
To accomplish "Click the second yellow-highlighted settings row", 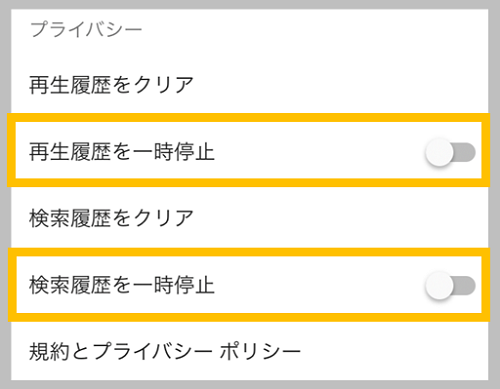I will tap(249, 285).
